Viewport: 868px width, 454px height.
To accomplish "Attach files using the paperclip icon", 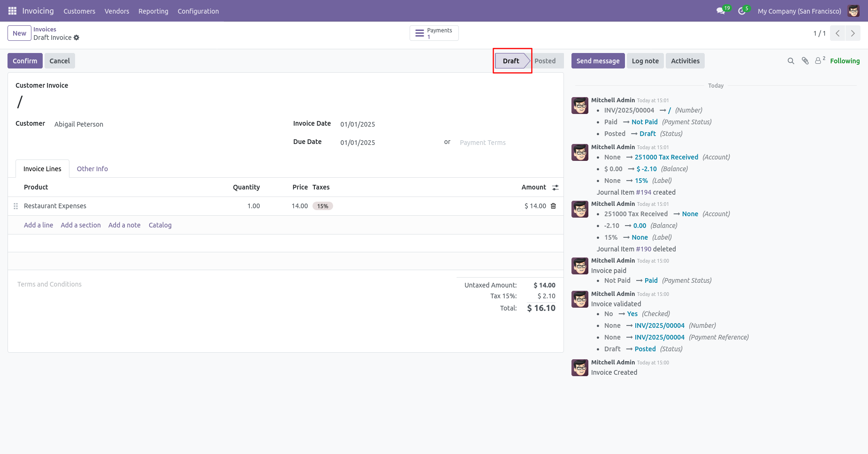I will 805,61.
